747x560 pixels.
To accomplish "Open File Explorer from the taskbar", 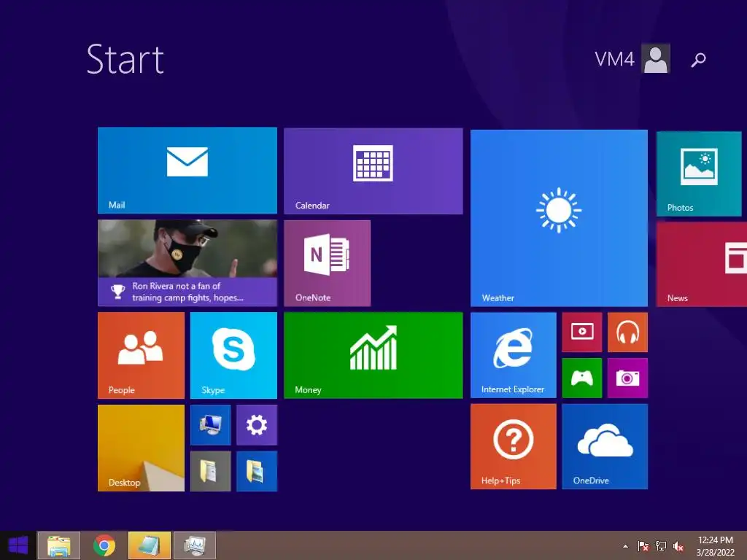I will pos(58,545).
